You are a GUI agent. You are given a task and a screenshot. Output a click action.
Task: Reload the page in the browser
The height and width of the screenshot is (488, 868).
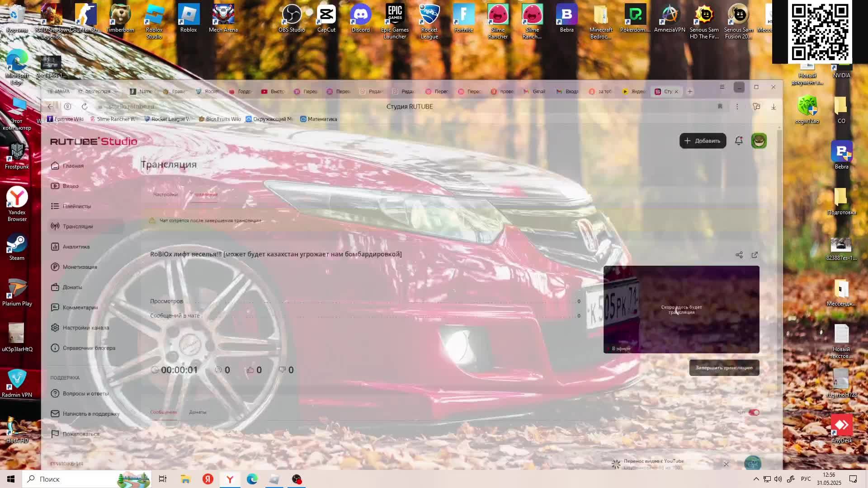(x=85, y=107)
